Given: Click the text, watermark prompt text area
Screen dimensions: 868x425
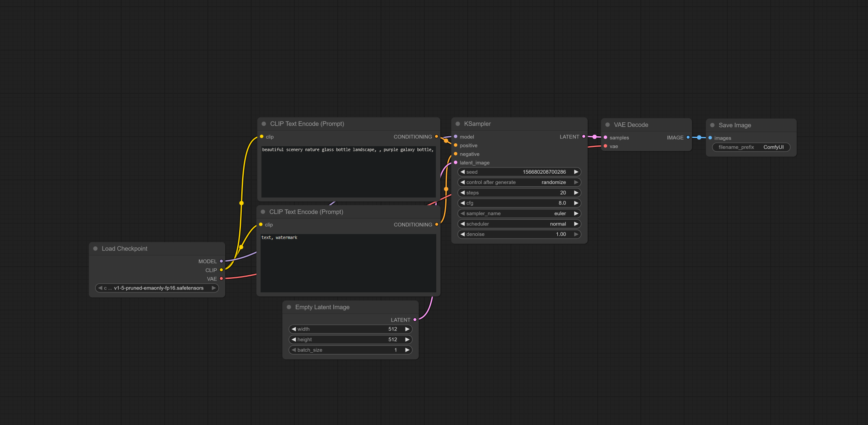Looking at the screenshot, I should click(x=348, y=263).
